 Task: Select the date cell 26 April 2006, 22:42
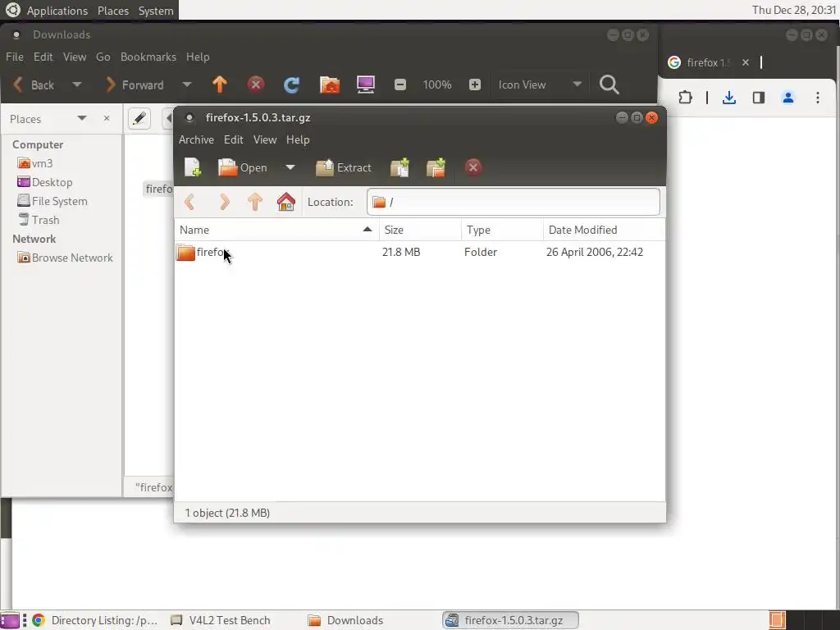point(595,253)
